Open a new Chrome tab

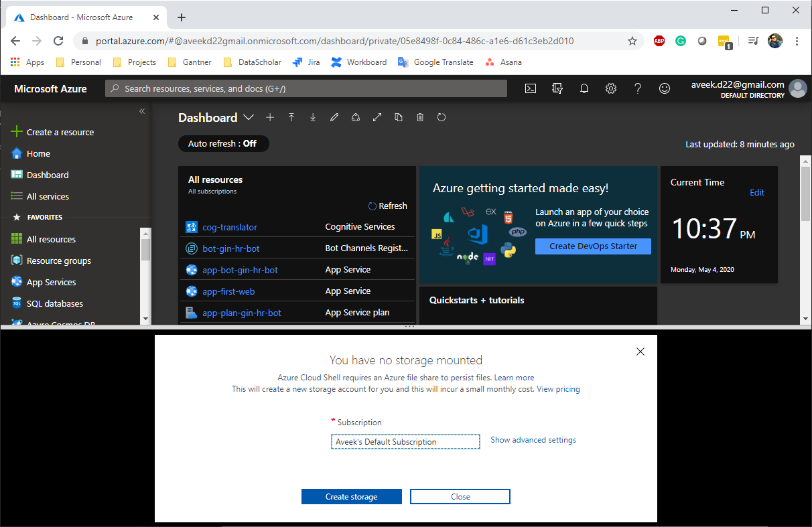tap(182, 17)
